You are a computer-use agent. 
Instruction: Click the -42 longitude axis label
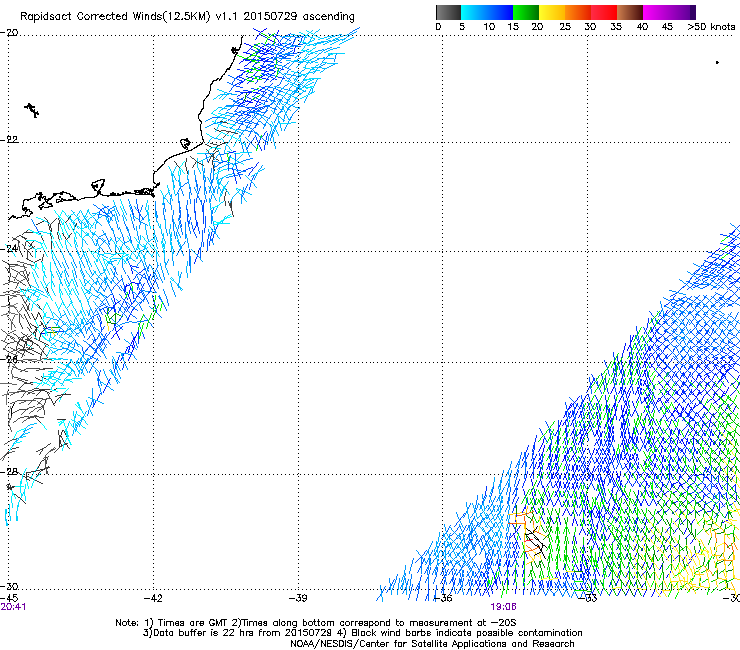pyautogui.click(x=153, y=598)
